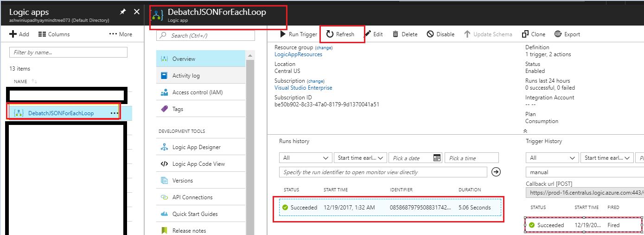Focus the Filter by name field
This screenshot has height=235, width=644.
tap(68, 52)
